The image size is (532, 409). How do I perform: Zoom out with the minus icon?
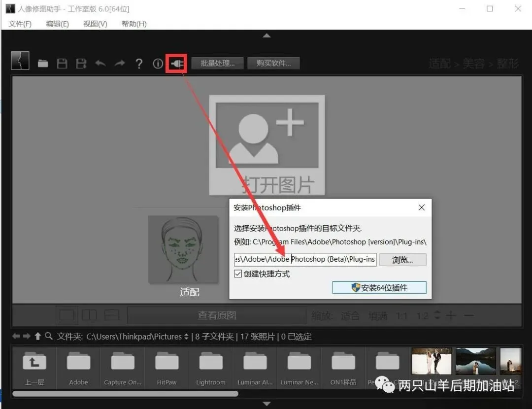pos(469,316)
